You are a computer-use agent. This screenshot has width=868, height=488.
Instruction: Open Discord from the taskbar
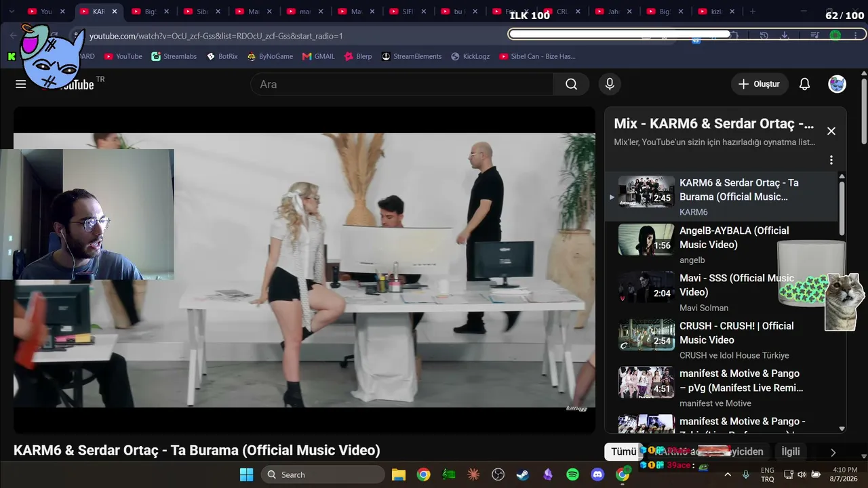point(597,474)
